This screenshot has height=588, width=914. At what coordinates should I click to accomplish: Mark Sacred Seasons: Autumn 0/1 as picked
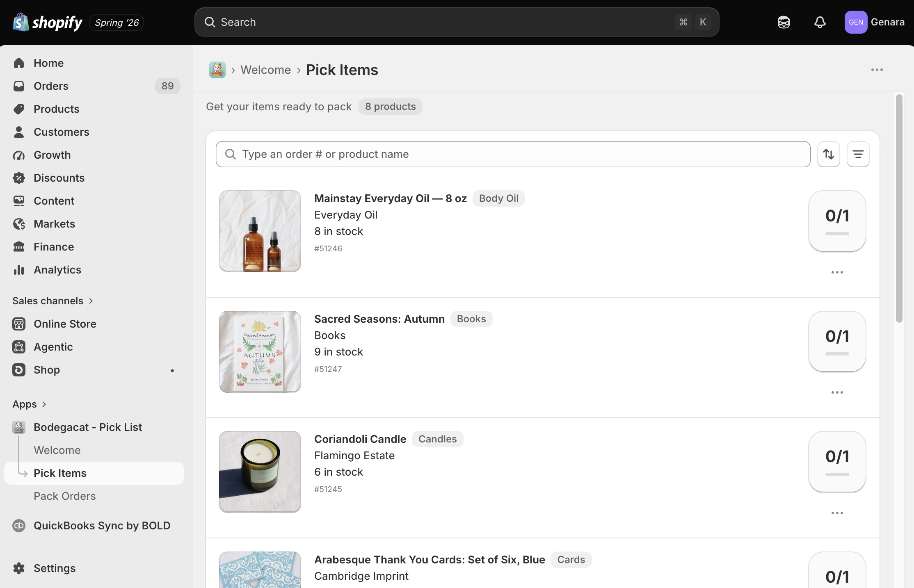[x=837, y=341]
